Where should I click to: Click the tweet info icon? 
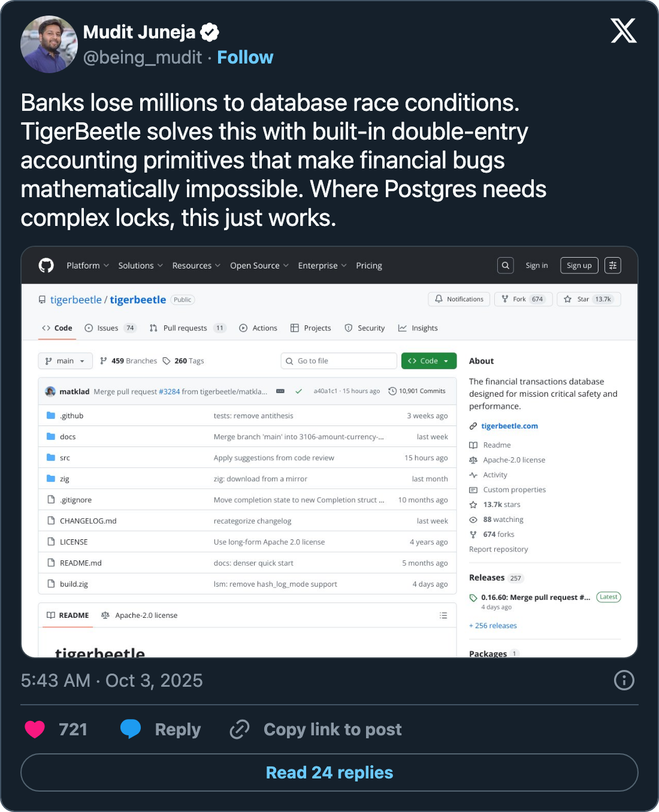pos(624,680)
